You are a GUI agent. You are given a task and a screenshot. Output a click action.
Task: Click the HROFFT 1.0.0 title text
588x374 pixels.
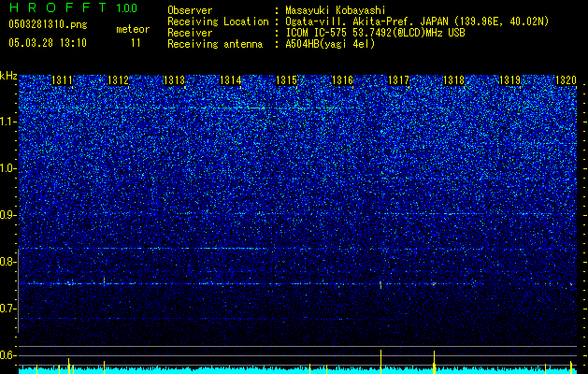[74, 7]
